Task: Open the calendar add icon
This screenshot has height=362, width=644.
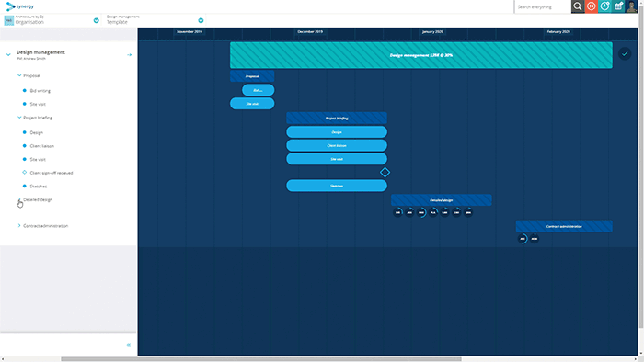Action: coord(618,6)
